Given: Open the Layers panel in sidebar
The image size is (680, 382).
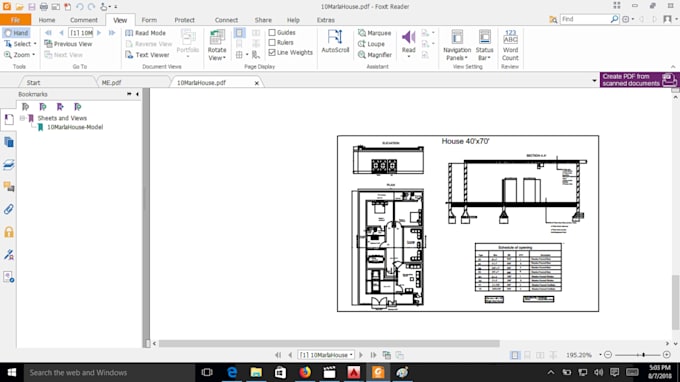Looking at the screenshot, I should click(9, 164).
